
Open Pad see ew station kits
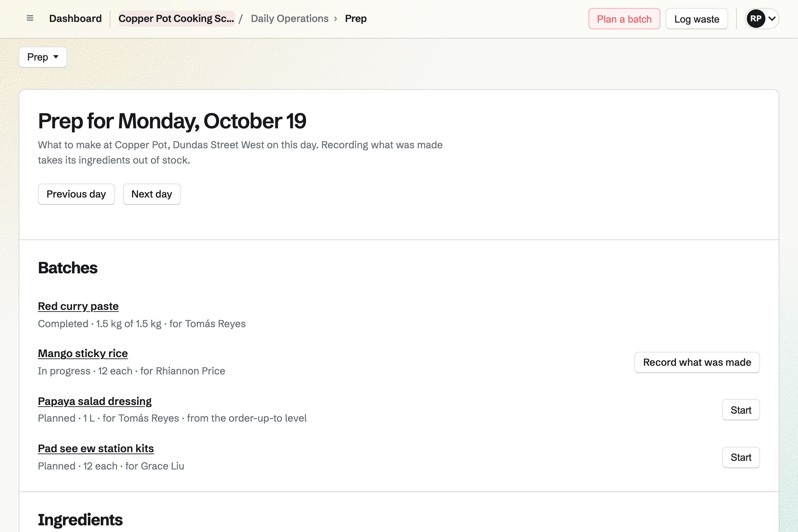(96, 448)
